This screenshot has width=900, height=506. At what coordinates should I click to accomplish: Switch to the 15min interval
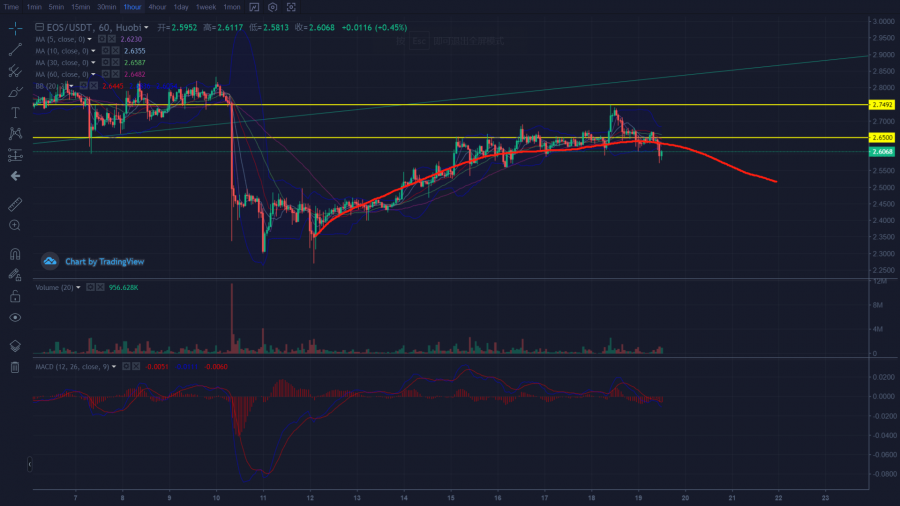click(81, 7)
